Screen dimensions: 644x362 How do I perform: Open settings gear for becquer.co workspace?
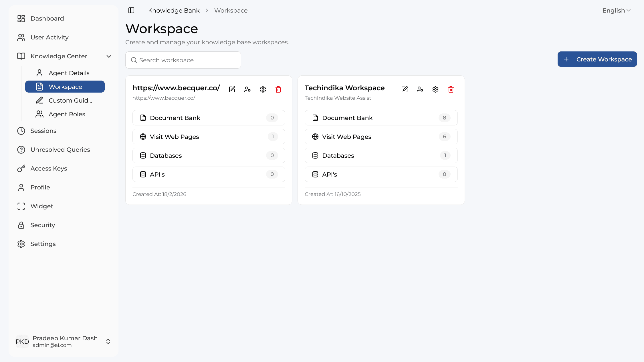click(263, 89)
